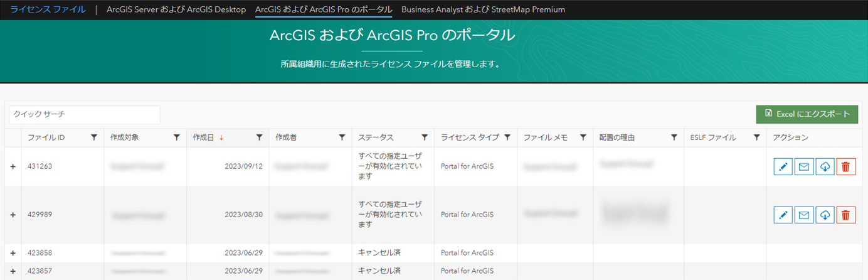This screenshot has height=280, width=868.
Task: Email license file 429989 via envelope icon
Action: [x=804, y=215]
